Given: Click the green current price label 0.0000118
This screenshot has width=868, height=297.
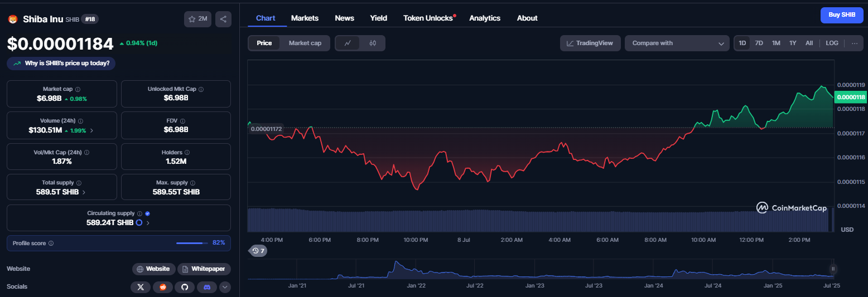Looking at the screenshot, I should point(851,97).
